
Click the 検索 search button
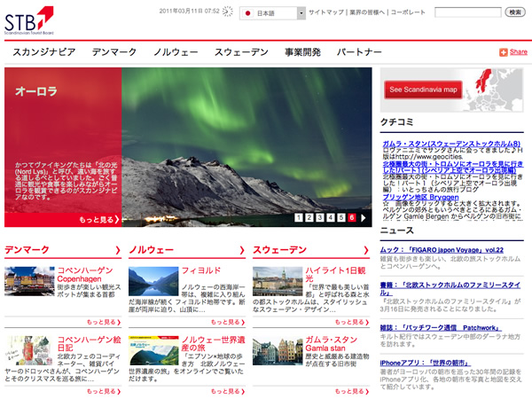click(515, 12)
